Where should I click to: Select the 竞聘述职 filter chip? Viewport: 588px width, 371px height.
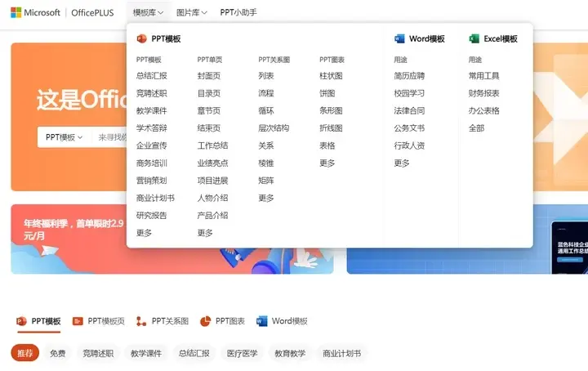pos(98,353)
